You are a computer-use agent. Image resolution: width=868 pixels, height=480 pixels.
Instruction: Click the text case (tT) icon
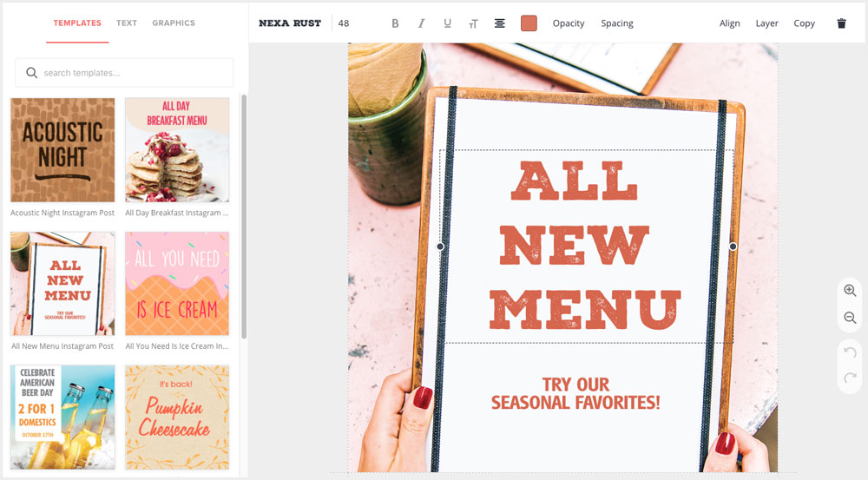click(473, 23)
